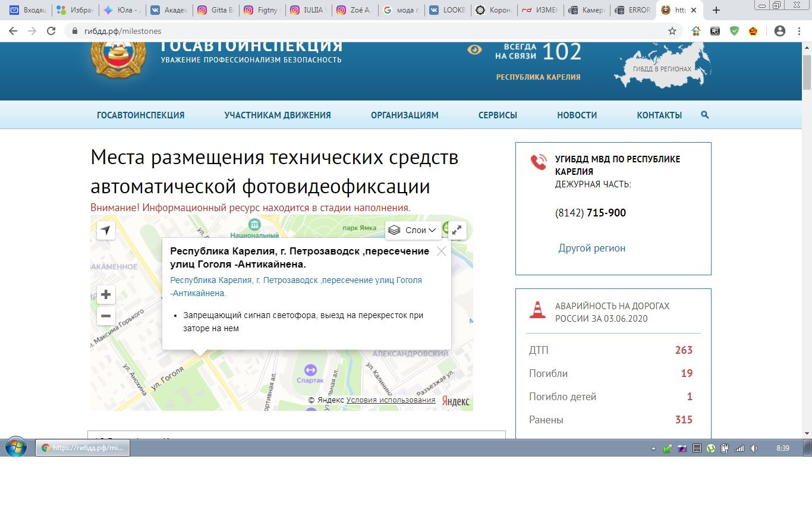The image size is (812, 528).
Task: Bookmark this page with star icon
Action: 672,31
